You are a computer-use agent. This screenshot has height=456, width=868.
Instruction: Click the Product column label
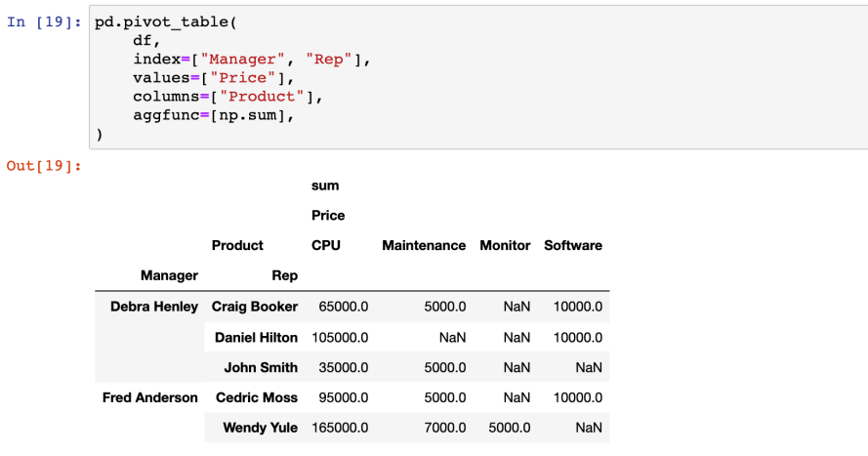237,245
